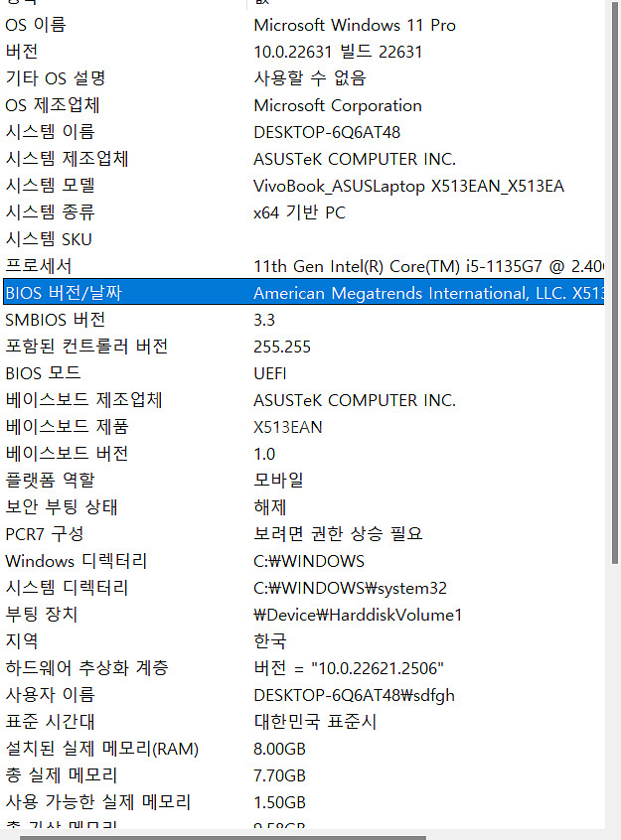
Task: Select the 'Windows 디렉터리' row label
Action: click(77, 560)
